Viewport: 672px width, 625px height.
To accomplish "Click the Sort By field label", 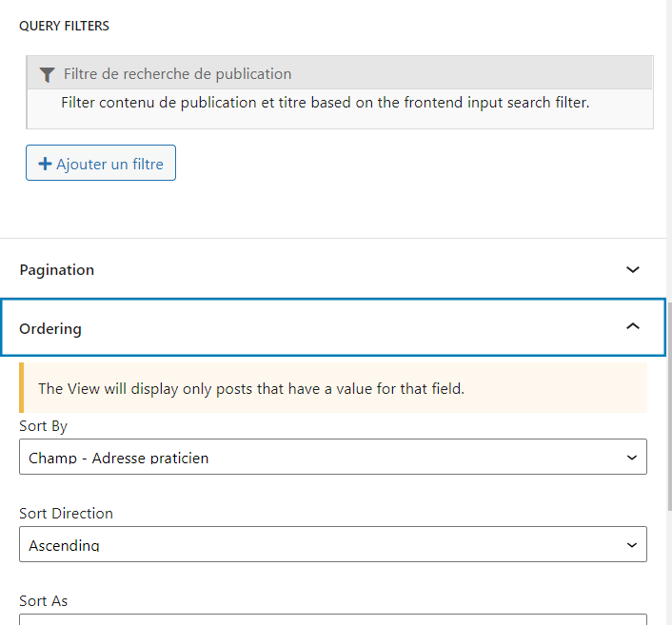I will 44,426.
